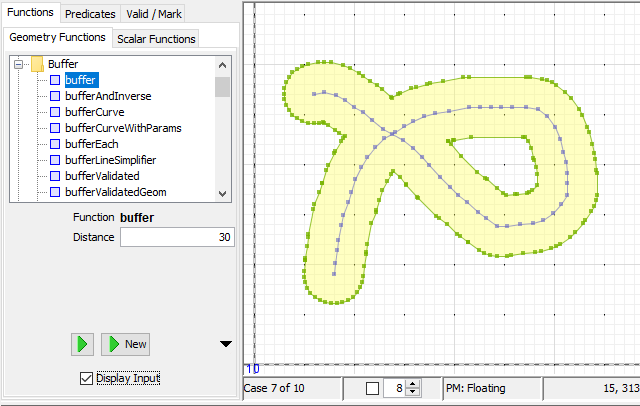Select the Geometry Functions tab
640x406 pixels.
pos(57,38)
